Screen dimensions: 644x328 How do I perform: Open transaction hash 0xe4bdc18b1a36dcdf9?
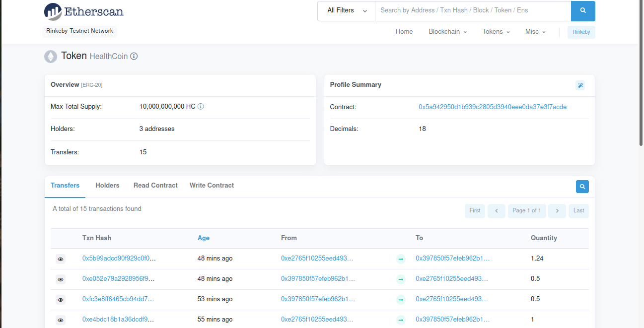tap(118, 320)
